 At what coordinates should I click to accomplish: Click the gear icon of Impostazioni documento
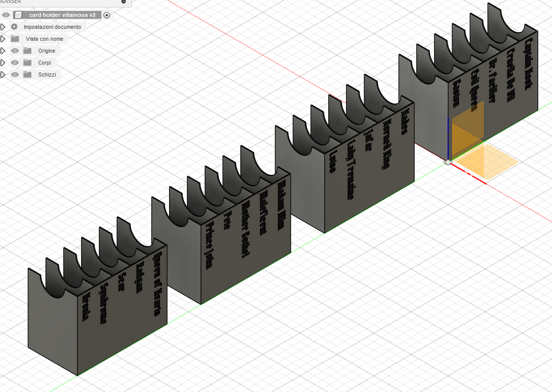point(14,27)
